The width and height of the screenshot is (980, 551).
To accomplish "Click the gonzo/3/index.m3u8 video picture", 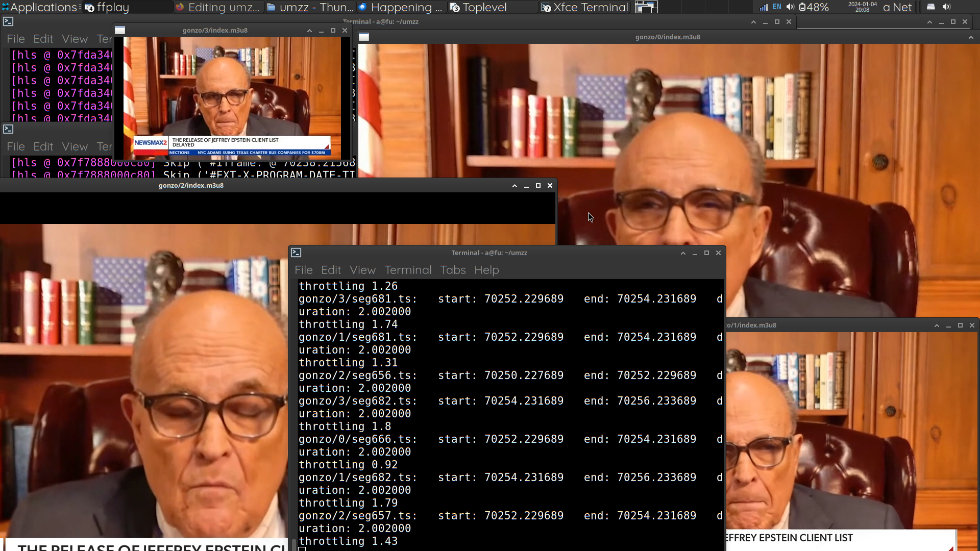I will (232, 97).
